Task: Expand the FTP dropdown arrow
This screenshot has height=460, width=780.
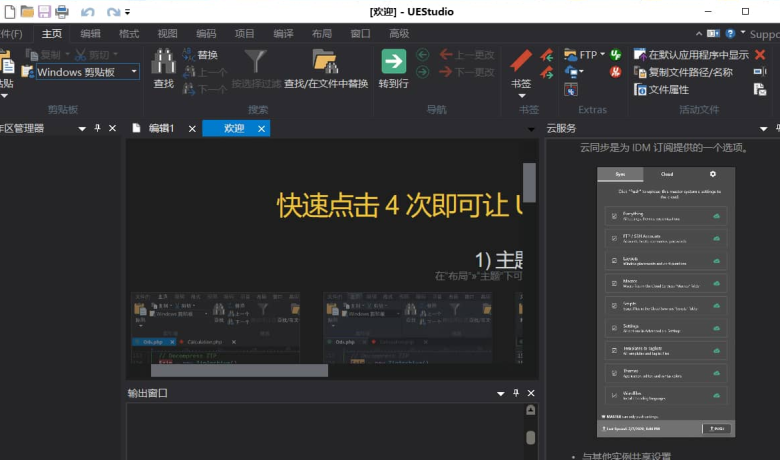Action: pyautogui.click(x=602, y=54)
